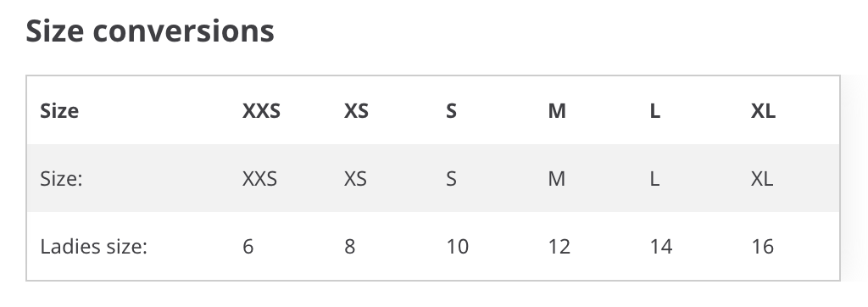
Task: Select the bold XS column header
Action: [x=356, y=111]
